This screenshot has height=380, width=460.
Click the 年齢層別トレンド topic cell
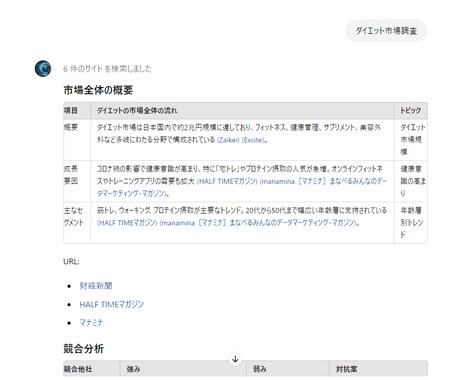412,222
